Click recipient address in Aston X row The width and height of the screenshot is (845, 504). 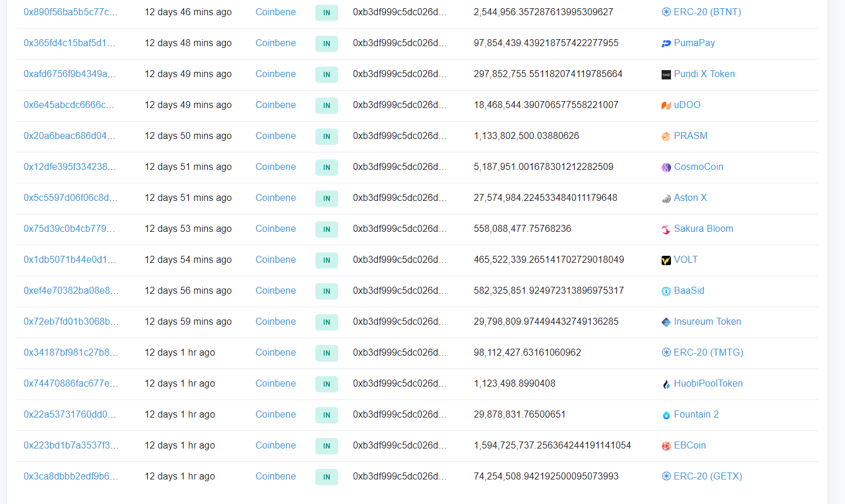[x=400, y=197]
